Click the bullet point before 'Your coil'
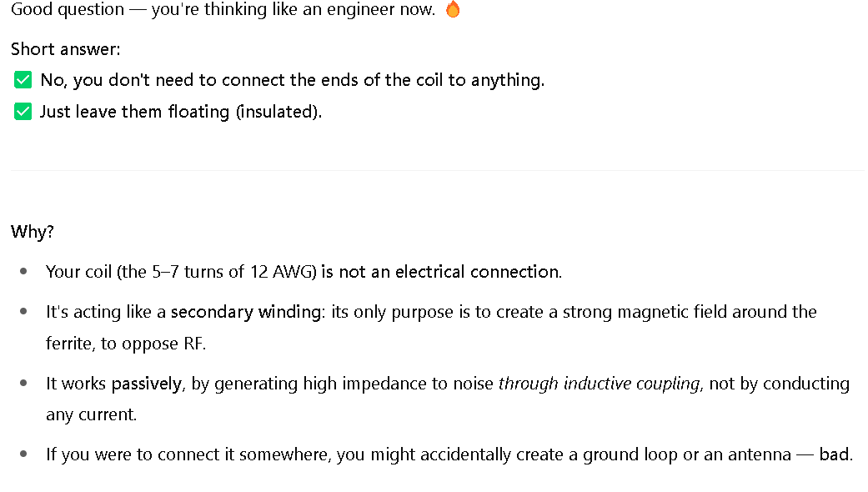 point(23,271)
